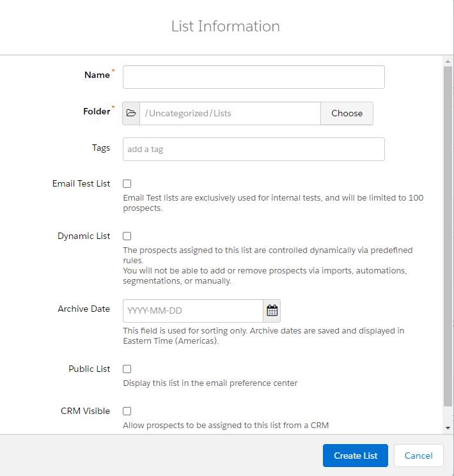Open the Archive Date calendar picker

[x=272, y=311]
